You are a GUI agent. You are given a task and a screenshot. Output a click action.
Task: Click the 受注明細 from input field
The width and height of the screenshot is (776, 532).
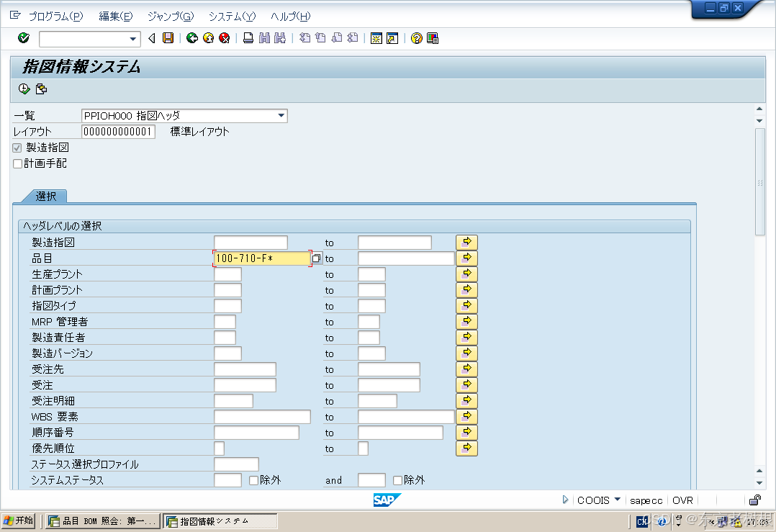[233, 401]
